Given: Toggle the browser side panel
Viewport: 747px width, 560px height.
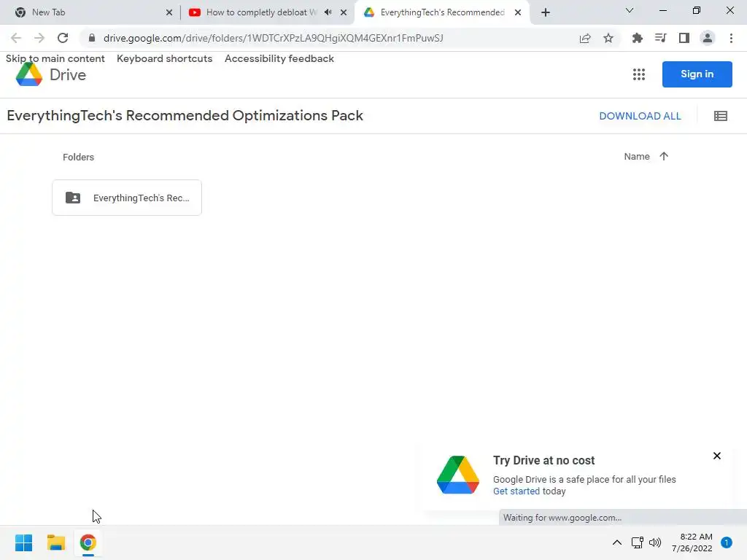Looking at the screenshot, I should coord(684,38).
